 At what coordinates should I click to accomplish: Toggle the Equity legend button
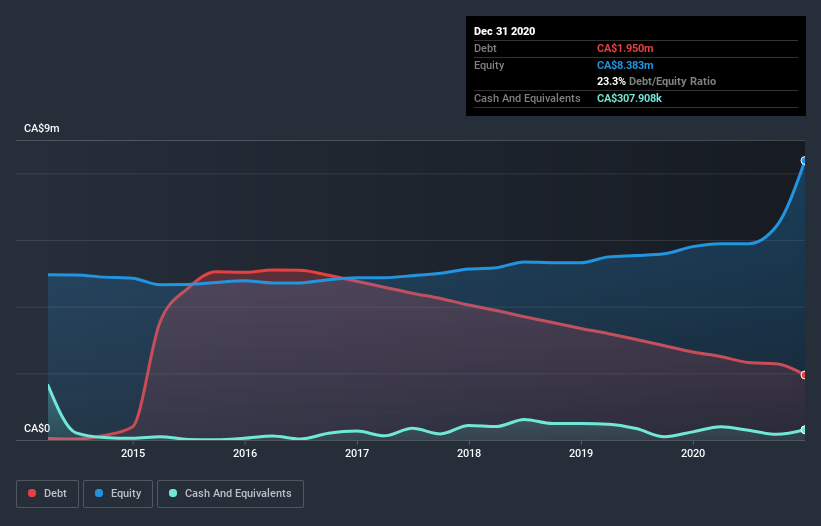click(x=118, y=494)
